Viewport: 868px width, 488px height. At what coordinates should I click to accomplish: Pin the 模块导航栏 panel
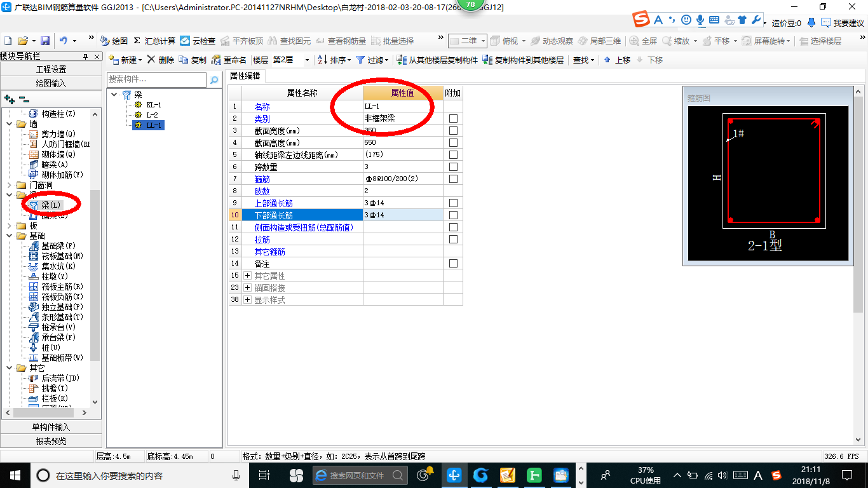pos(86,57)
